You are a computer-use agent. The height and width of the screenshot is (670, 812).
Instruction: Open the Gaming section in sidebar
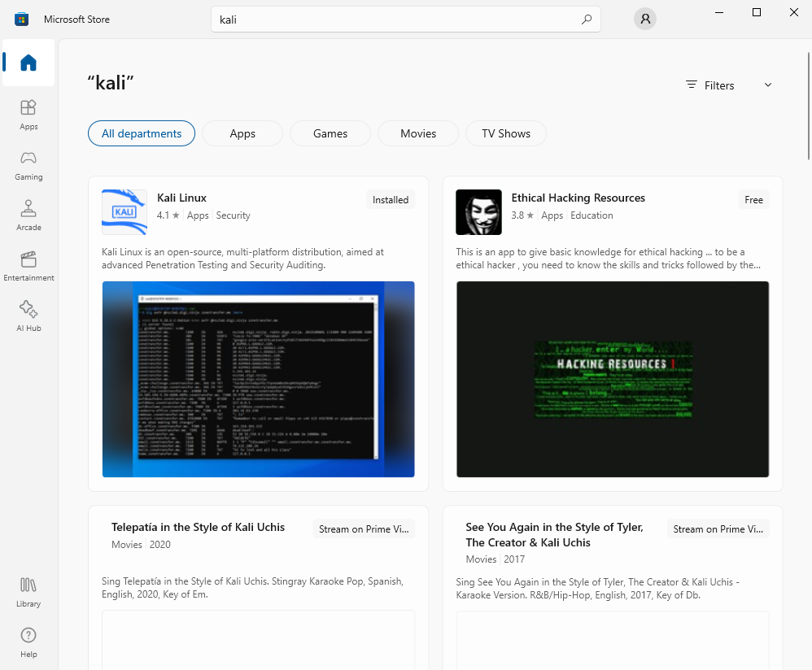tap(28, 164)
